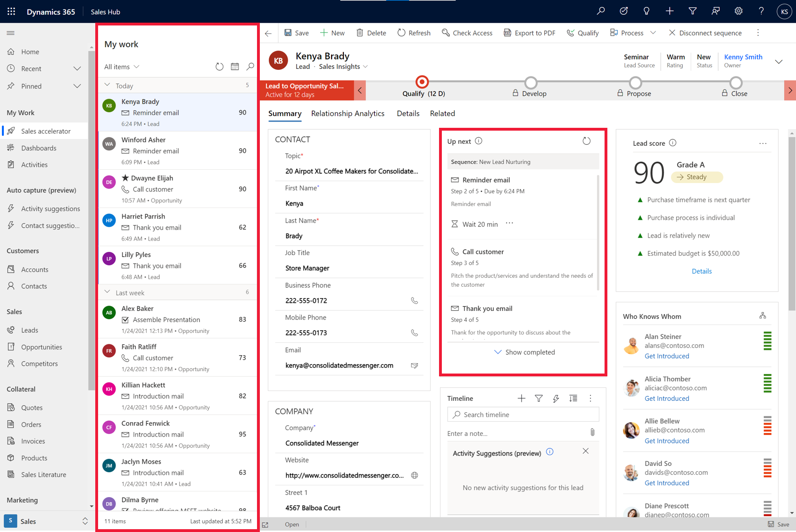Viewport: 796px width, 532px height.
Task: Attach a file to the timeline note
Action: click(x=592, y=432)
